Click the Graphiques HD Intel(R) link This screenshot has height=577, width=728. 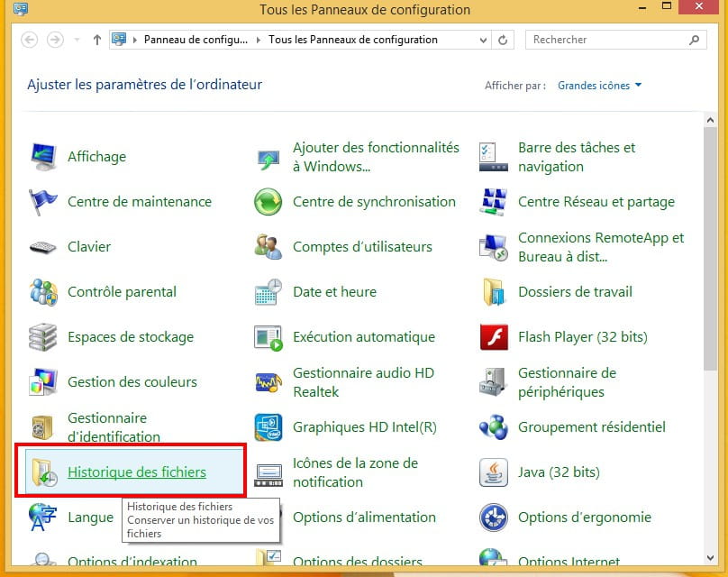pos(365,427)
